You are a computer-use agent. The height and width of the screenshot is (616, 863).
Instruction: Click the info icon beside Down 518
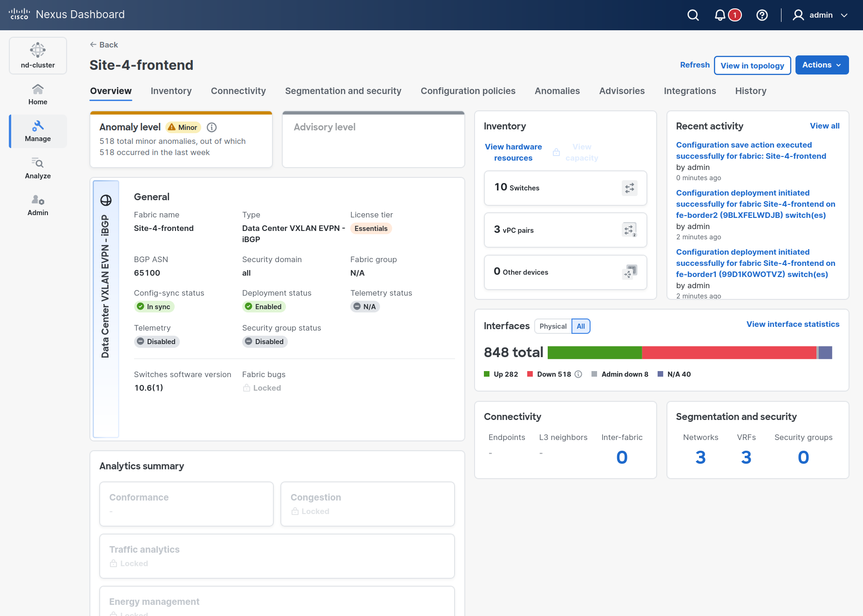[x=578, y=374]
